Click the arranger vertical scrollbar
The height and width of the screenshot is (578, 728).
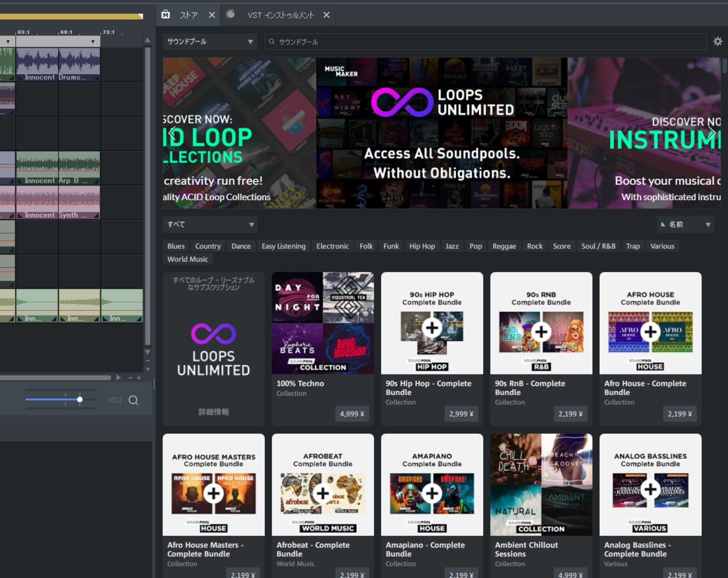[x=148, y=196]
